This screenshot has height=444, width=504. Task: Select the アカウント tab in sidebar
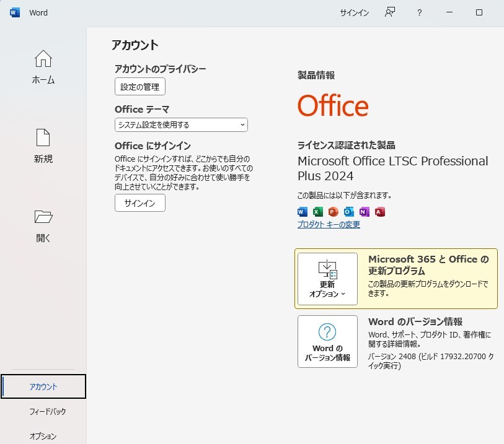coord(43,386)
